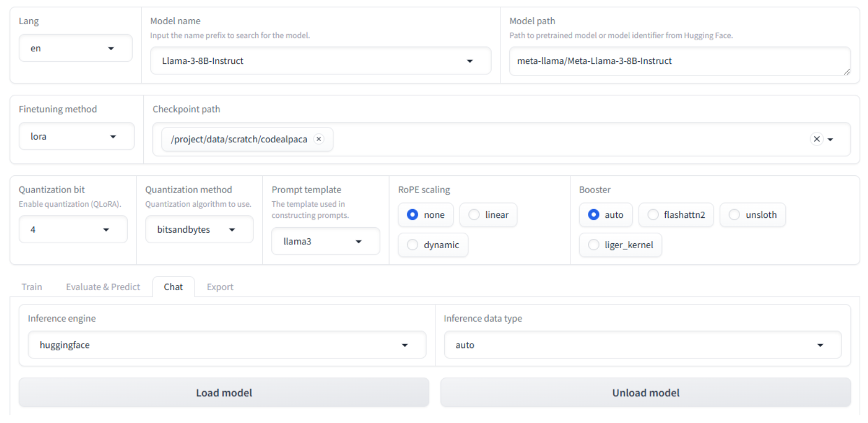Open the Lang dropdown
This screenshot has width=868, height=423.
pyautogui.click(x=75, y=49)
